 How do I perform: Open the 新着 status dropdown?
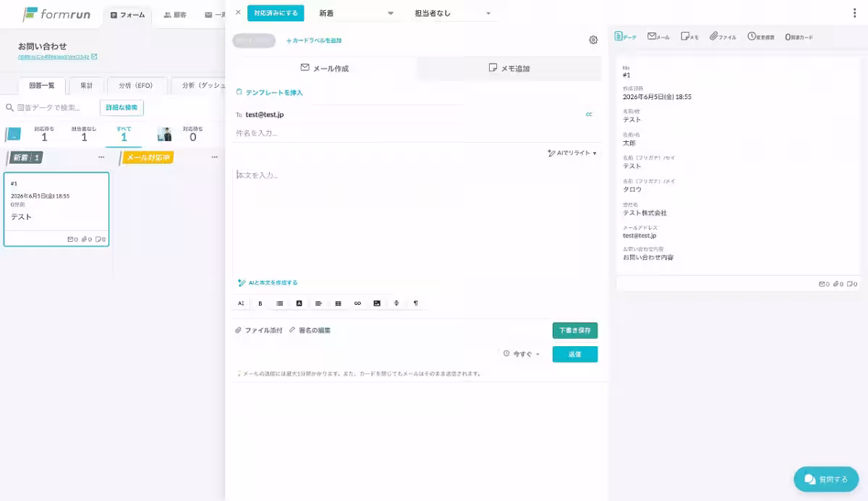357,13
